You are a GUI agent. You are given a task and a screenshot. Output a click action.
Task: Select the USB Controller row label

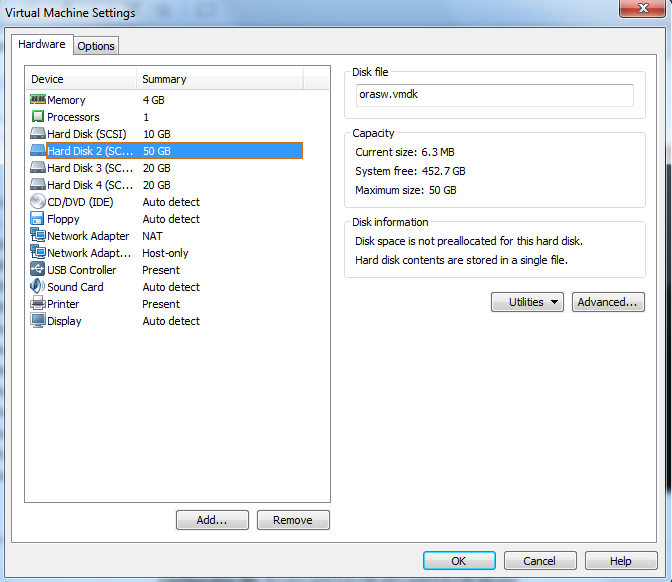(81, 270)
